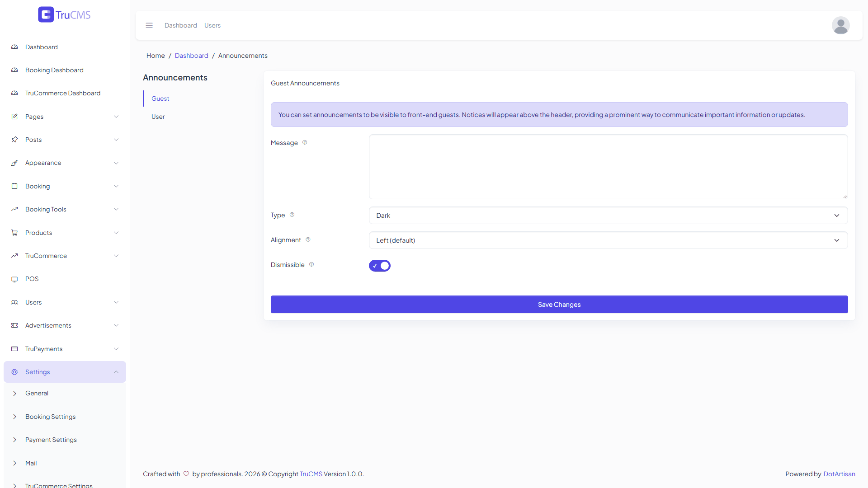The height and width of the screenshot is (488, 868).
Task: Open the Type dropdown showing Dark
Action: pyautogui.click(x=608, y=216)
